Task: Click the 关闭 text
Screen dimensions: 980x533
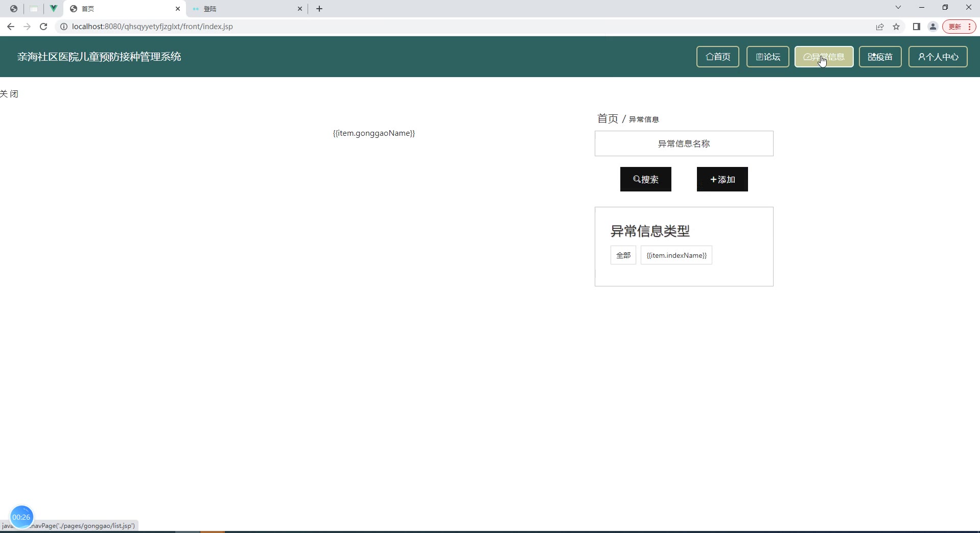Action: tap(9, 94)
